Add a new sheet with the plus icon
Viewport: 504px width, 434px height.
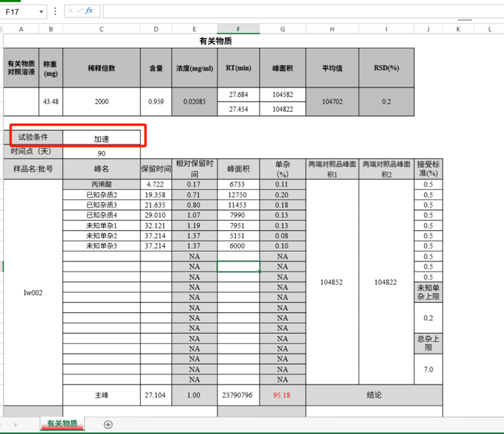[108, 425]
